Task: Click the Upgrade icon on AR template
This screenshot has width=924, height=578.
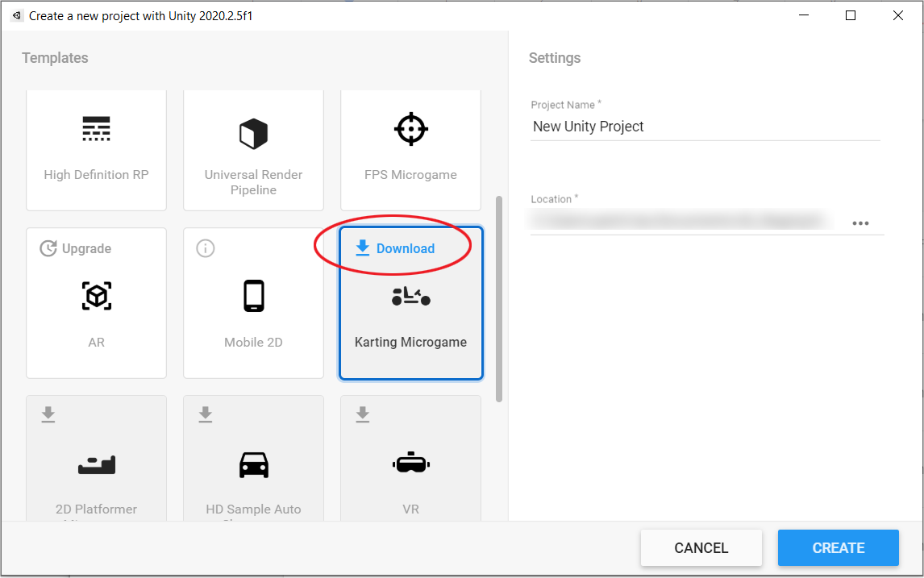Action: (48, 248)
